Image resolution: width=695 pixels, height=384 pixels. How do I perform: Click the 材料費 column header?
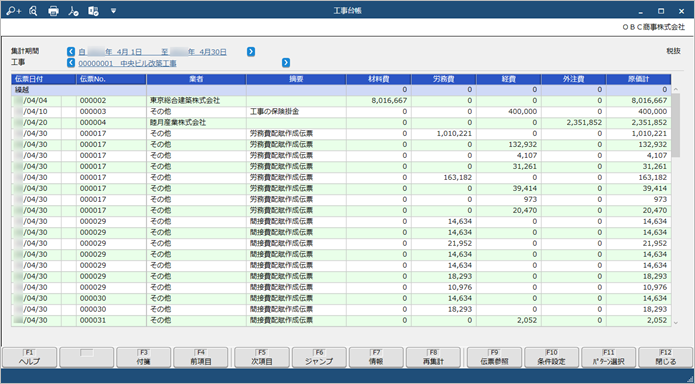pos(379,79)
